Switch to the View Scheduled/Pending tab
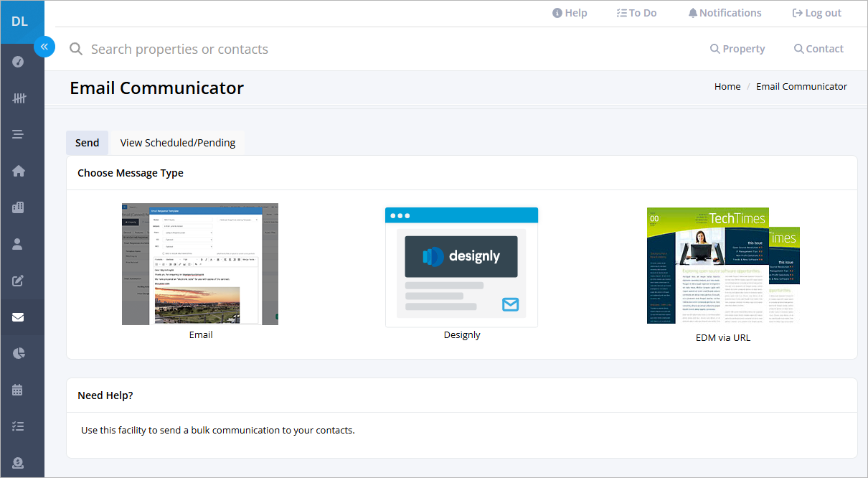Screen dimensions: 868x478 tap(178, 143)
